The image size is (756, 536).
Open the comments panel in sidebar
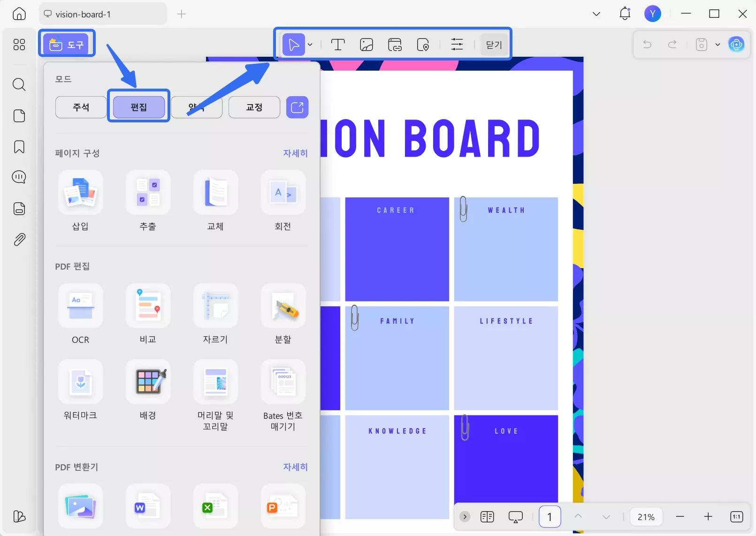[19, 177]
